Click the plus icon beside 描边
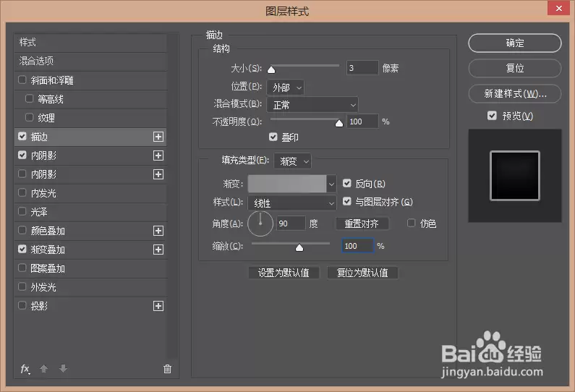575x392 pixels. pyautogui.click(x=158, y=137)
